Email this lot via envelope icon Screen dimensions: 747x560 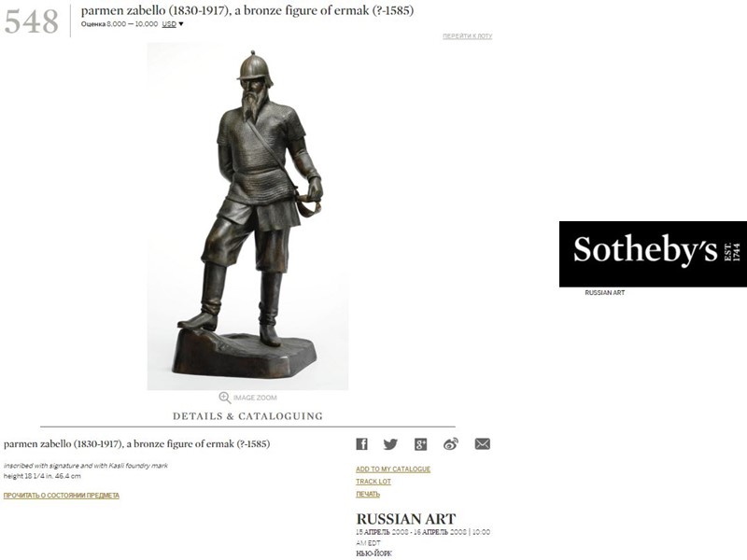click(x=482, y=444)
